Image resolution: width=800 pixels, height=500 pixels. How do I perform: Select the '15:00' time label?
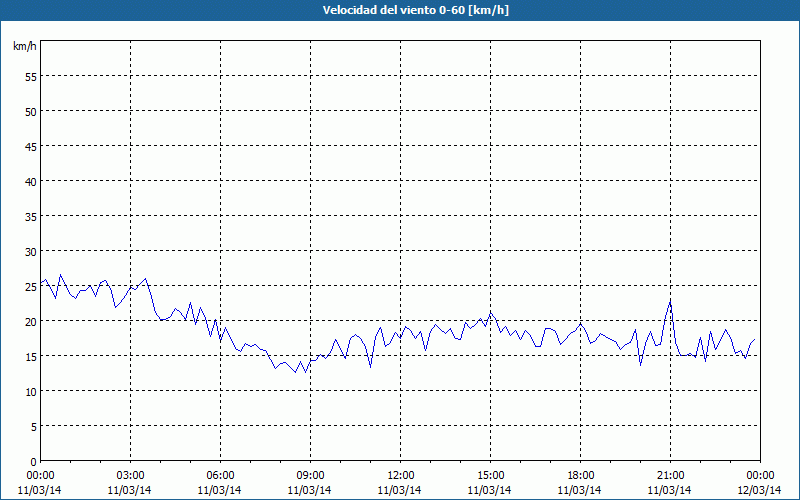click(490, 476)
